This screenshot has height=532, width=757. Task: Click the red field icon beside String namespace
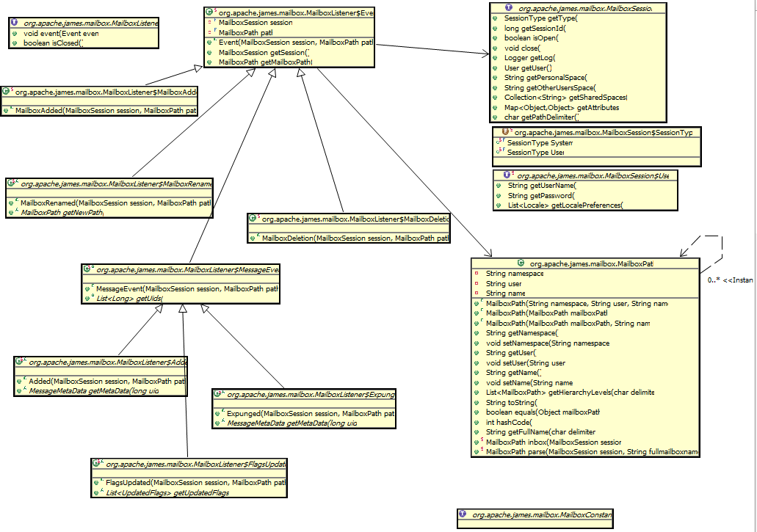tap(477, 273)
